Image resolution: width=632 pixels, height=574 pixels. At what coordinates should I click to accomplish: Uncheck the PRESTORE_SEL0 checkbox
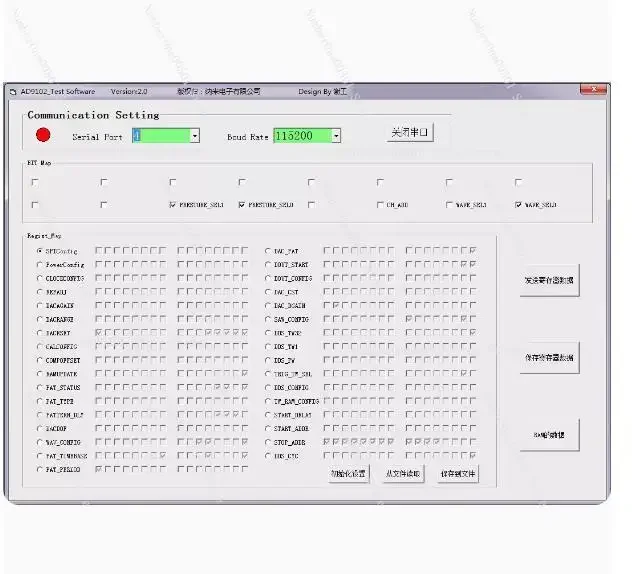click(242, 205)
